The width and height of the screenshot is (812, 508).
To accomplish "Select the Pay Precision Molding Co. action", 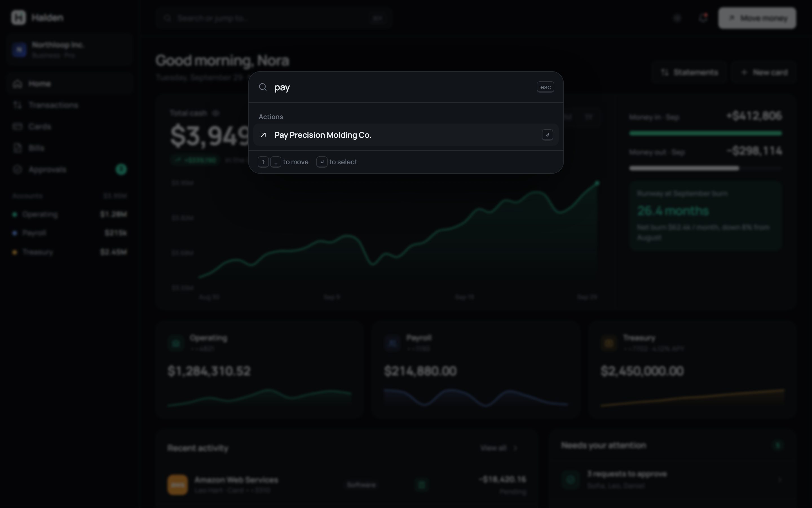I will tap(406, 135).
